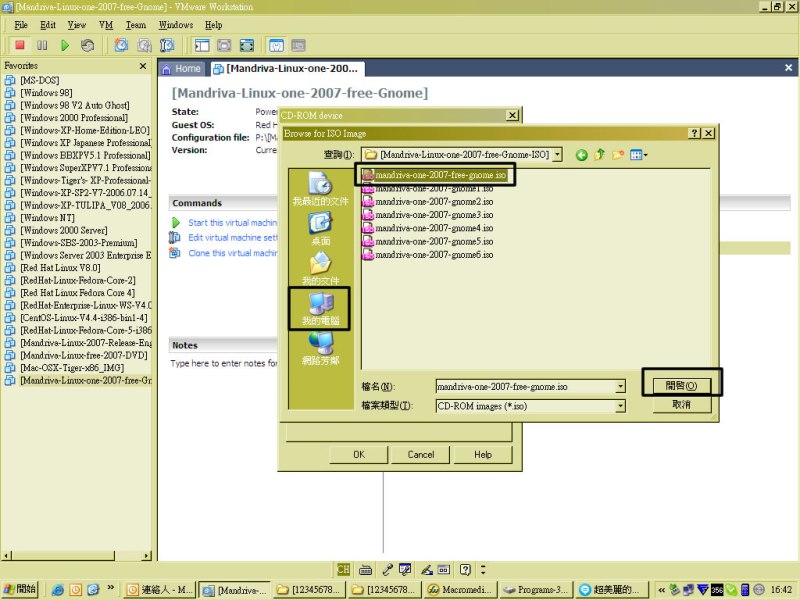Click the Full Screen toolbar icon

point(246,45)
